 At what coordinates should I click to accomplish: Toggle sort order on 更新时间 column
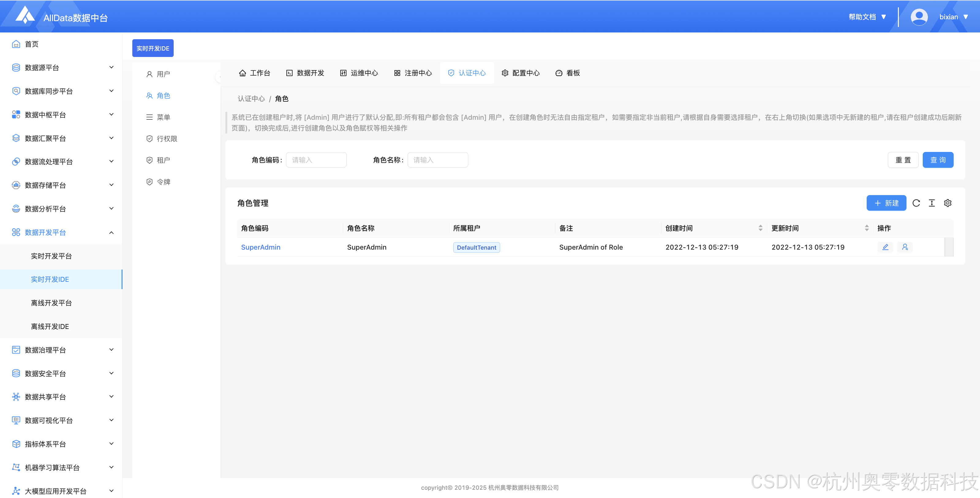coord(866,228)
